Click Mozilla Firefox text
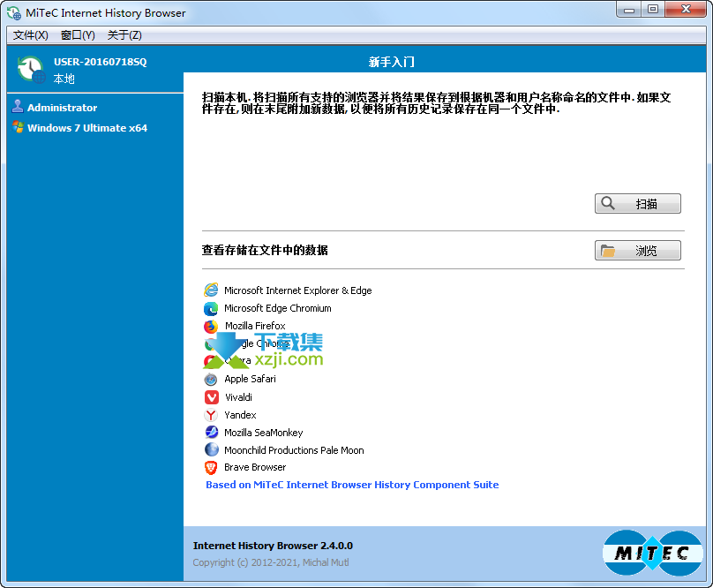The image size is (713, 588). pos(255,326)
